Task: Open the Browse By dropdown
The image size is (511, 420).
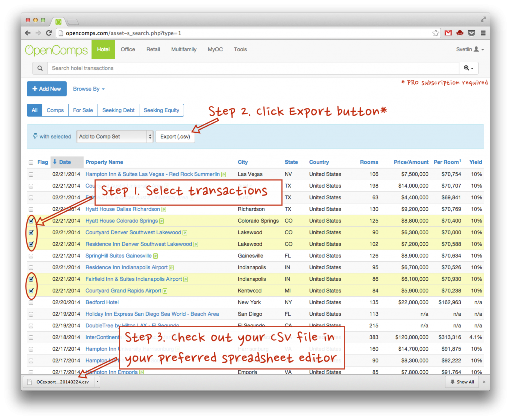Action: pyautogui.click(x=89, y=89)
